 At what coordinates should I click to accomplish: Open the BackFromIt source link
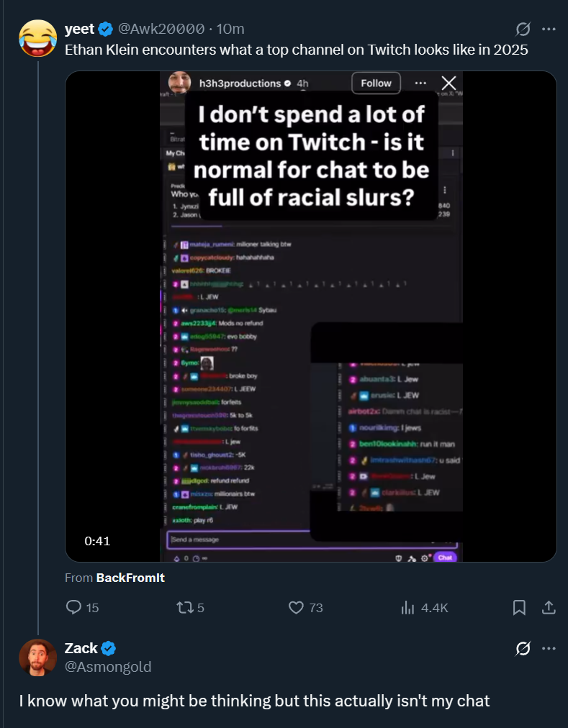point(130,578)
